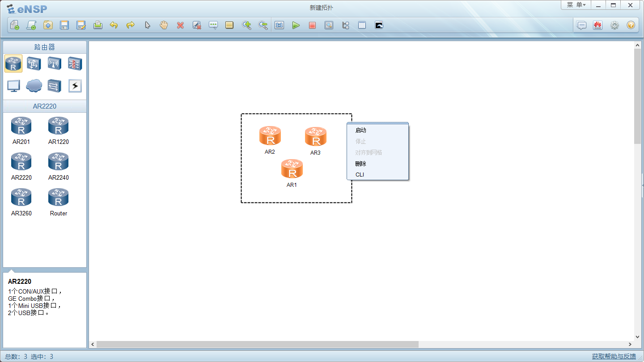Select the PC terminal device category
The height and width of the screenshot is (362, 644).
click(x=13, y=85)
